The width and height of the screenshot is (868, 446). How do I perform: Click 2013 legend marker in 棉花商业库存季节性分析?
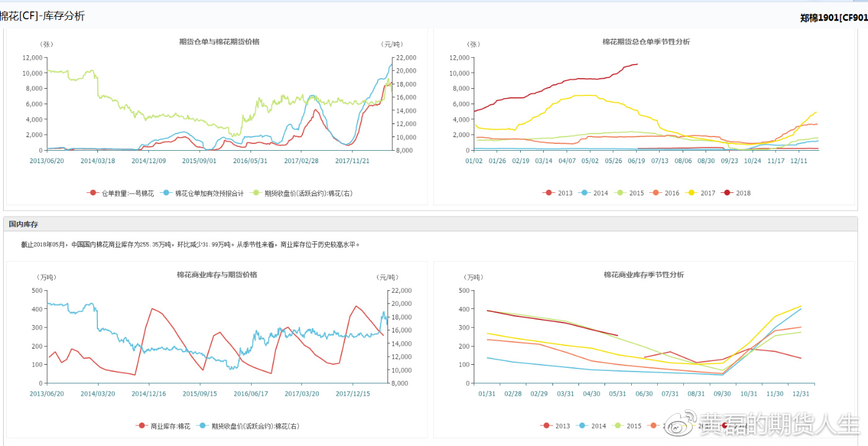547,426
